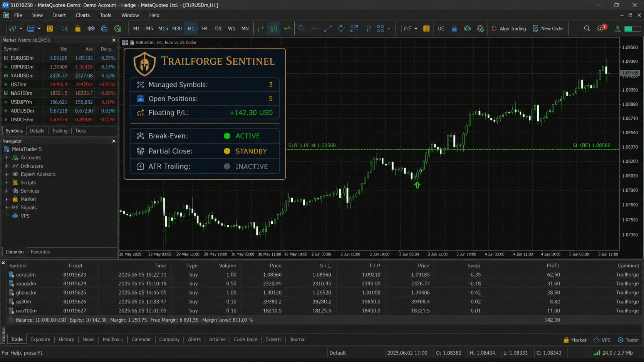Set timeframe to MN

[x=245, y=28]
